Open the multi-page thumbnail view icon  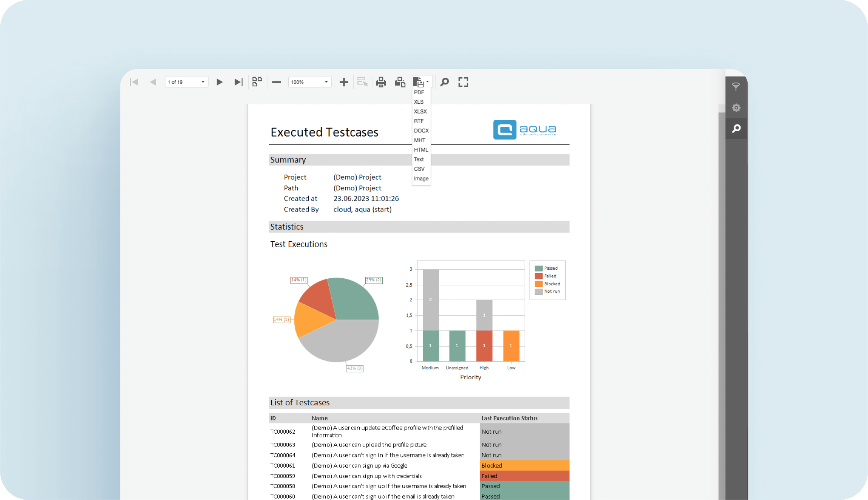click(257, 82)
